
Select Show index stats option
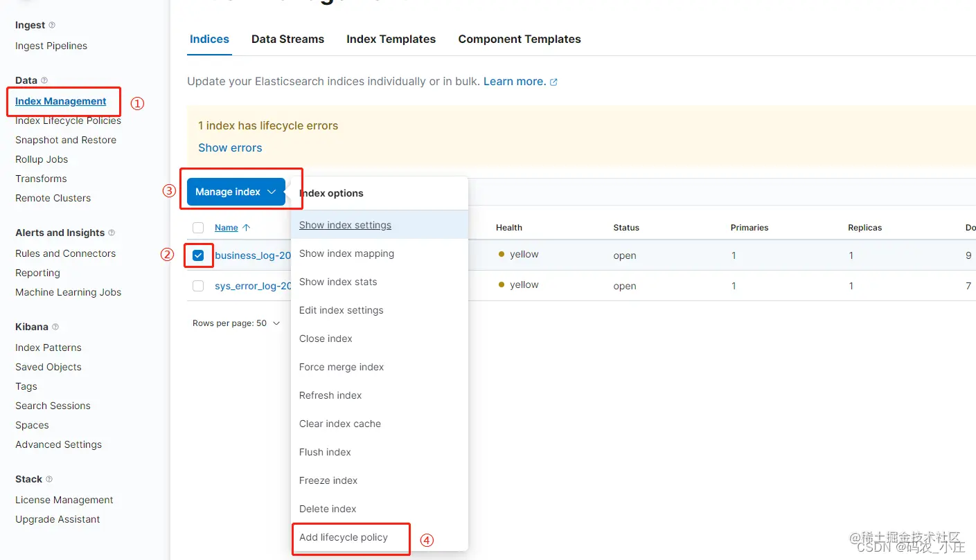[380, 282]
